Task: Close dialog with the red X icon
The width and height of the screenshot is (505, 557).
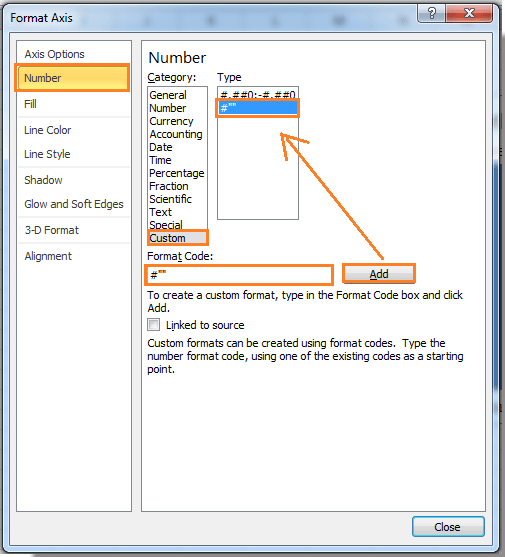Action: pos(469,13)
